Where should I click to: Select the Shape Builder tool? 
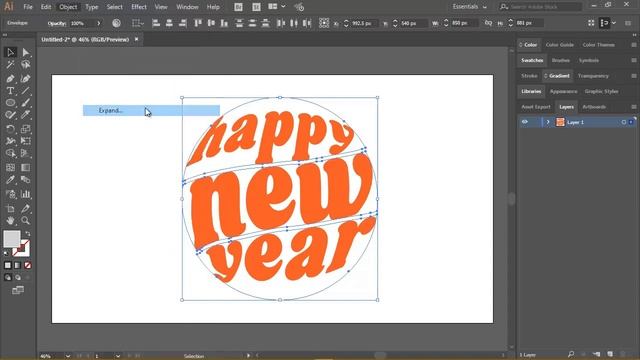coord(11,153)
